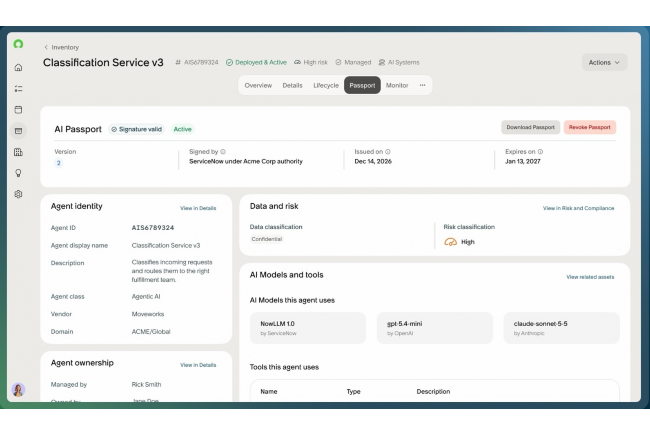The height and width of the screenshot is (433, 650).
Task: Open the Actions dropdown
Action: [604, 63]
